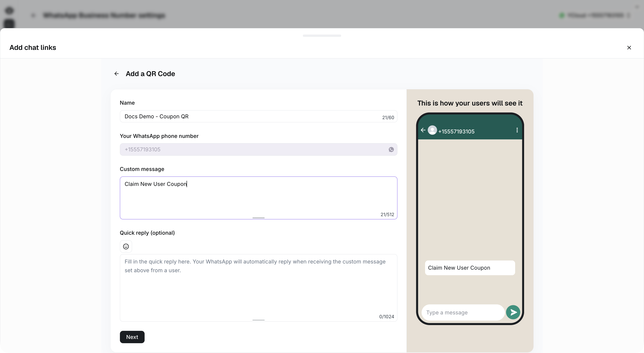Go back from Add a QR Code
The image size is (644, 353).
pyautogui.click(x=116, y=74)
